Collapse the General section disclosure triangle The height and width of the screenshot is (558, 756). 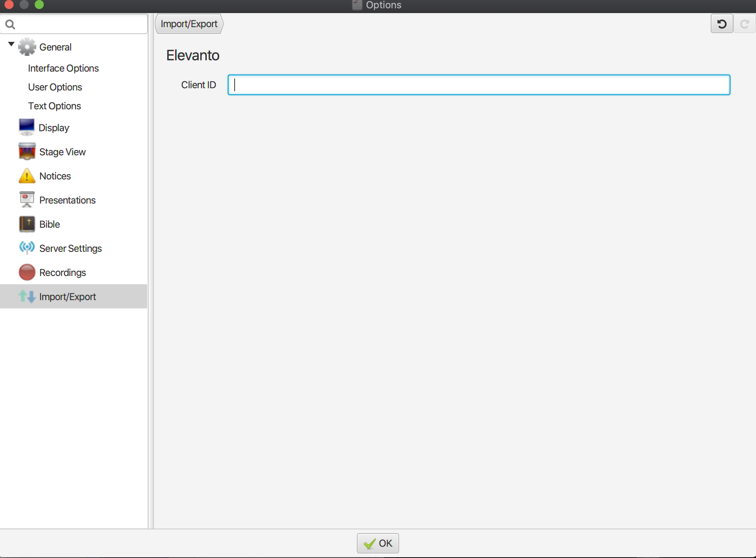click(11, 44)
